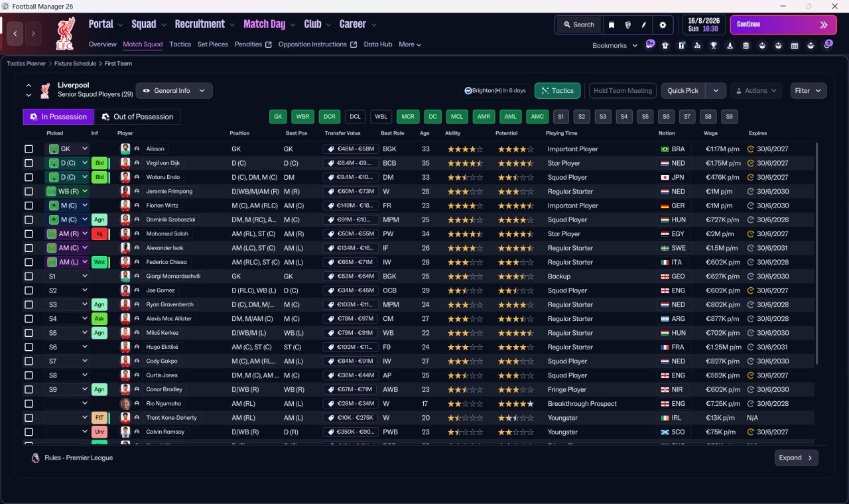
Task: Open the General Info view dropdown
Action: tap(174, 91)
